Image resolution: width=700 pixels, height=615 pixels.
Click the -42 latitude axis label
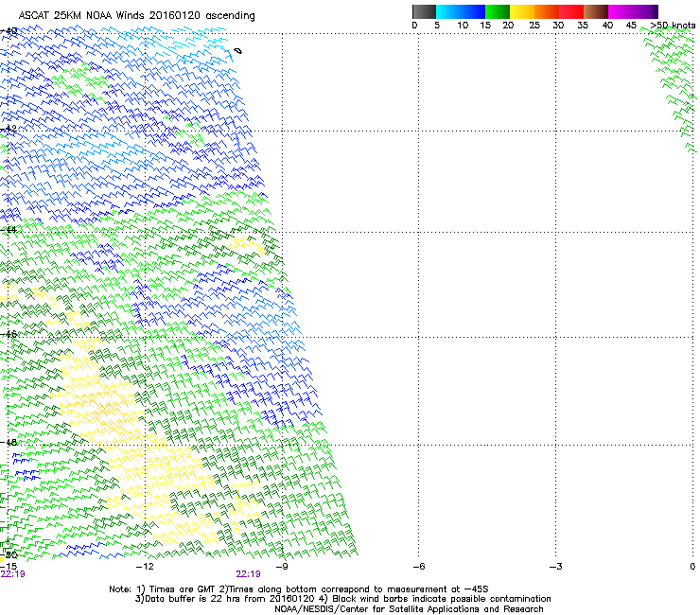[x=9, y=128]
